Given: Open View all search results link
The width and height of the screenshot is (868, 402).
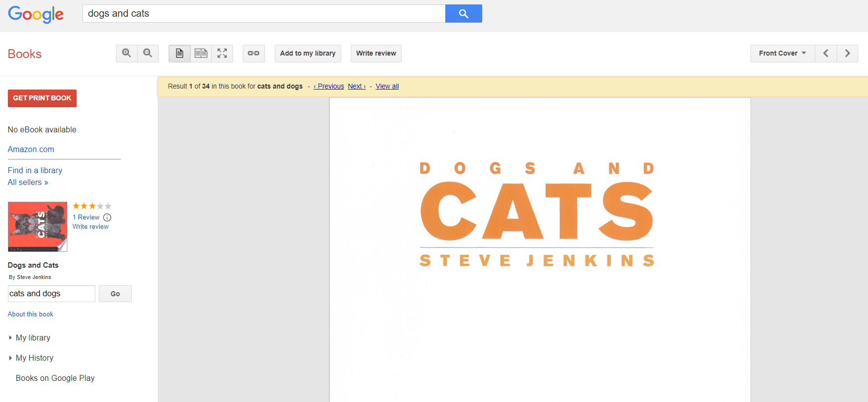Looking at the screenshot, I should click(387, 86).
